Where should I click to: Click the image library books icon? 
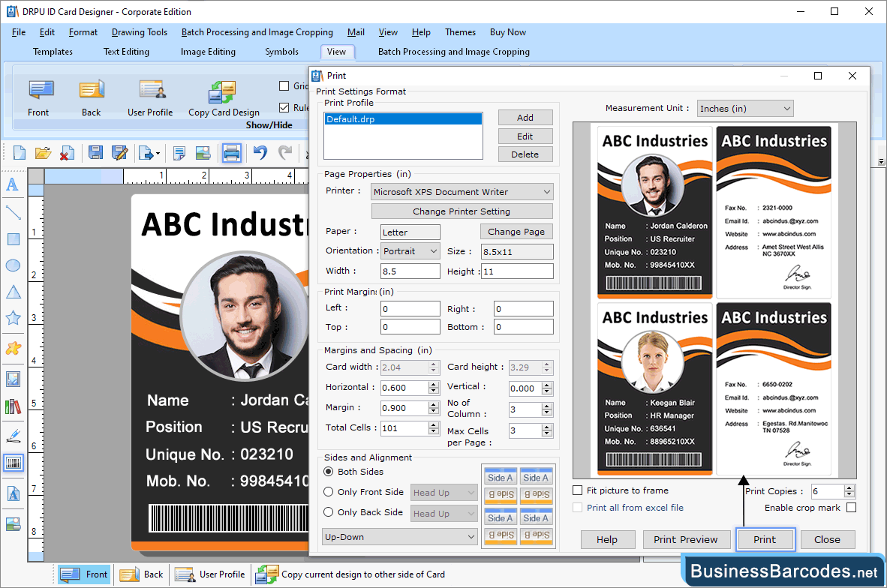tap(13, 406)
